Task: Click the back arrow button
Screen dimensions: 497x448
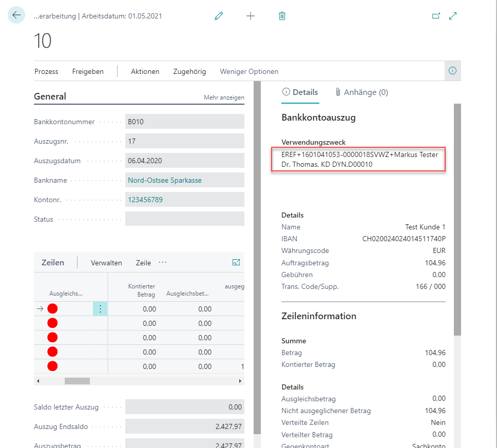Action: (x=16, y=15)
